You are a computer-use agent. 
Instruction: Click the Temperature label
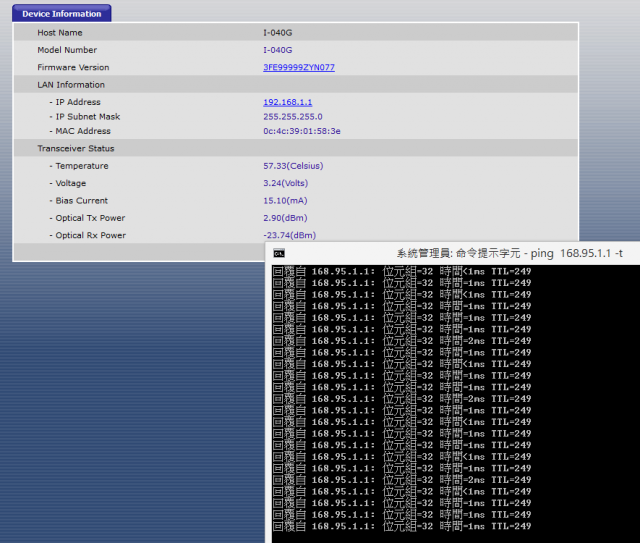(82, 166)
